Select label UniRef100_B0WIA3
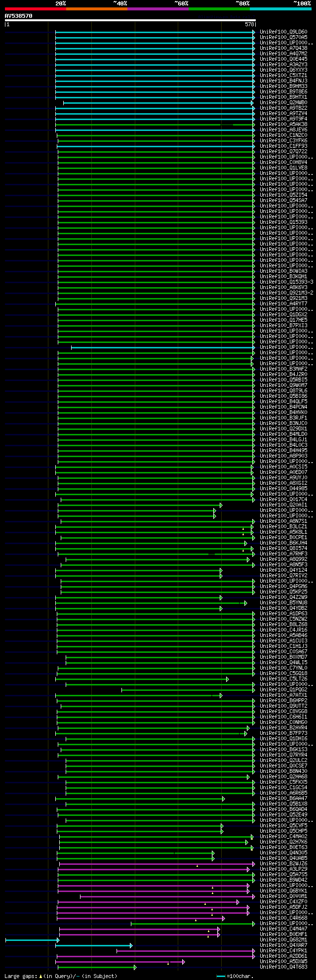 283,271
